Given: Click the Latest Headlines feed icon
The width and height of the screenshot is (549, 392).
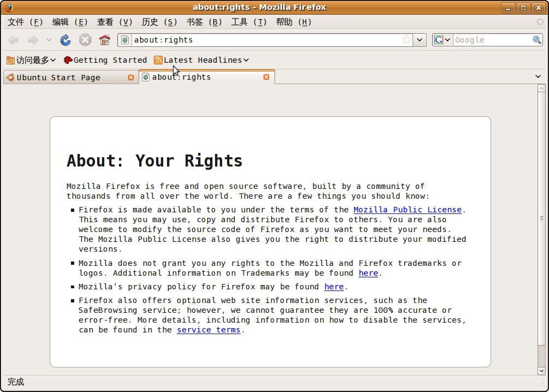Looking at the screenshot, I should (158, 60).
